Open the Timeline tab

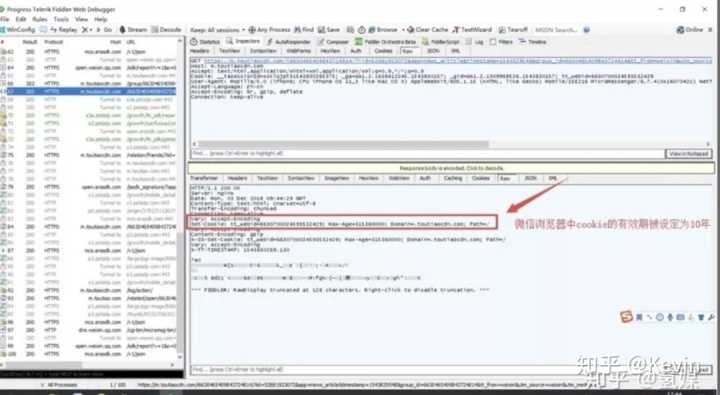(x=533, y=42)
